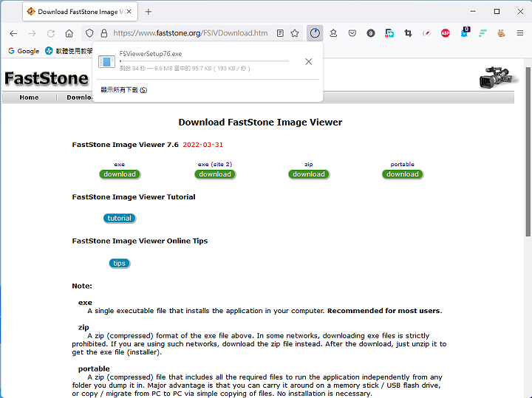This screenshot has height=398, width=532.
Task: Toggle reader view in address bar
Action: (280, 33)
